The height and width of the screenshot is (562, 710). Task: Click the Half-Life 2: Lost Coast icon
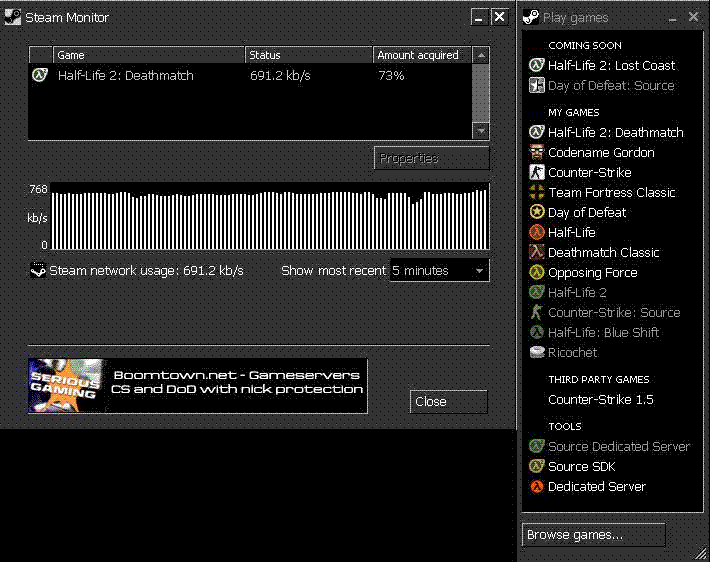click(537, 65)
